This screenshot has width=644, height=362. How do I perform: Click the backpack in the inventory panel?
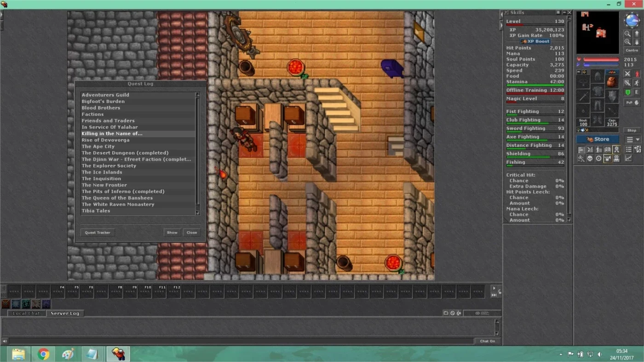(612, 82)
